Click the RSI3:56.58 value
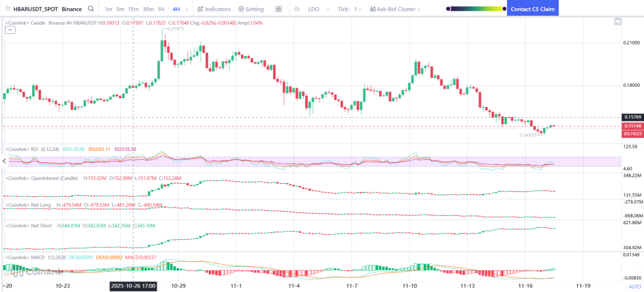This screenshot has width=644, height=292. tap(125, 149)
